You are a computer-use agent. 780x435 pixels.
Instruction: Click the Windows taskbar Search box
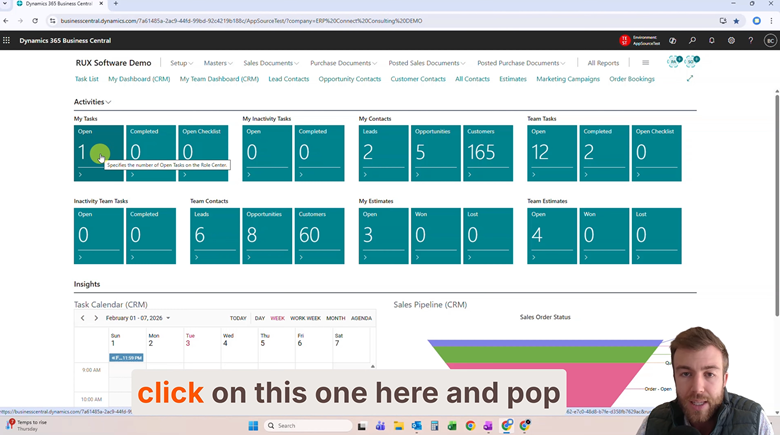coord(308,426)
